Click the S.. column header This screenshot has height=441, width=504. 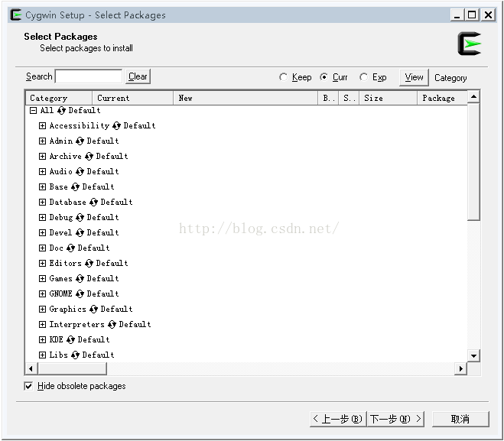(349, 98)
